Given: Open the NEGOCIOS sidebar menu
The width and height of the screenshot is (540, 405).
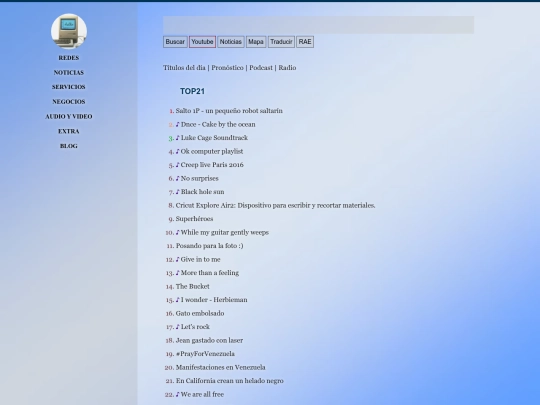Looking at the screenshot, I should coord(69,102).
